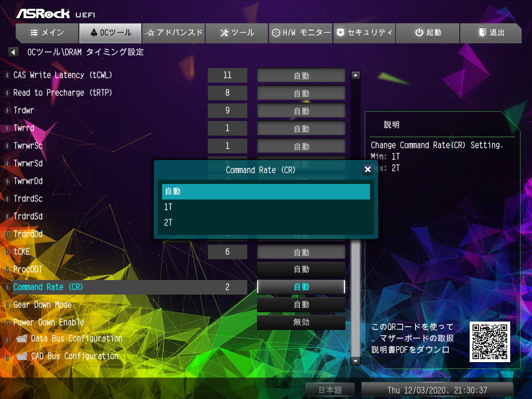The width and height of the screenshot is (532, 399).
Task: Open the Data Bus Configuration folder icon
Action: click(22, 338)
